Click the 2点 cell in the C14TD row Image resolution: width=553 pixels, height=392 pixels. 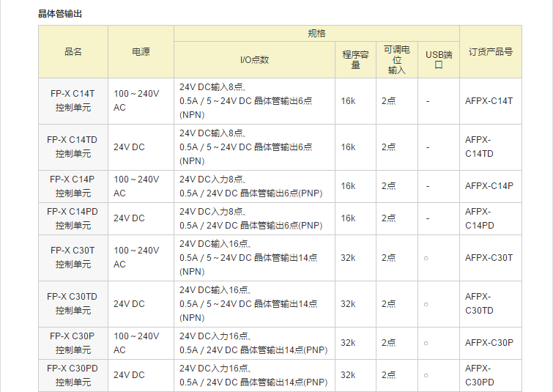tap(397, 147)
